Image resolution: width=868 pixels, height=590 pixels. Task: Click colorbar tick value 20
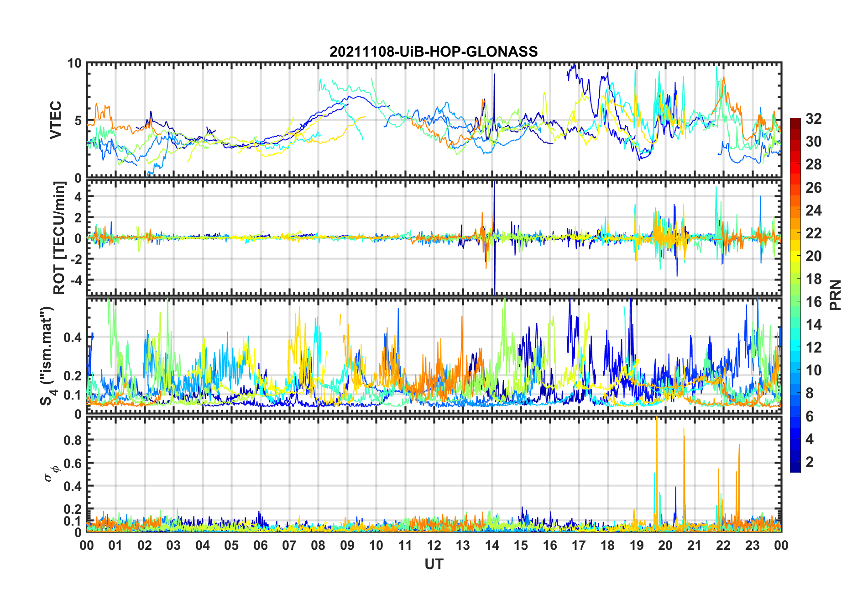[814, 256]
